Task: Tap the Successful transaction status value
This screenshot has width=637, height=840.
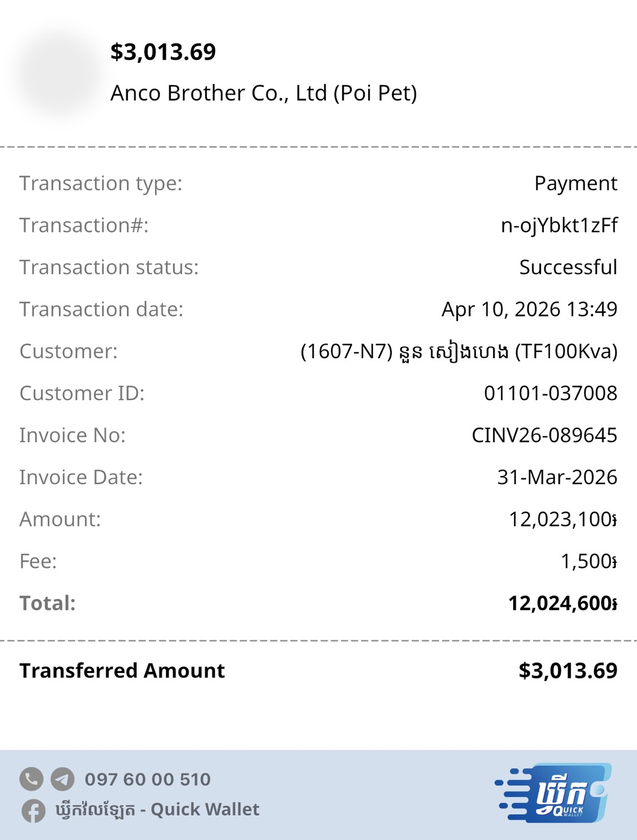Action: (x=568, y=267)
